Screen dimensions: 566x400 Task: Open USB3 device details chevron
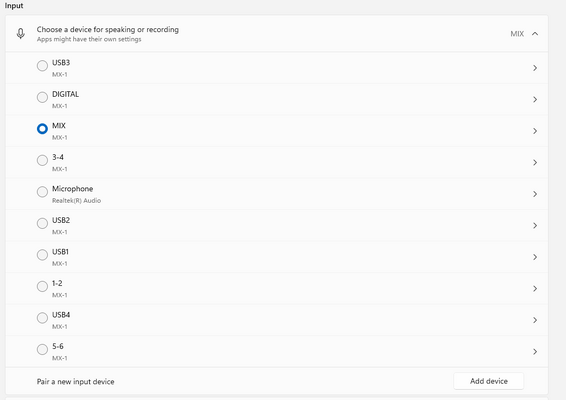click(535, 68)
